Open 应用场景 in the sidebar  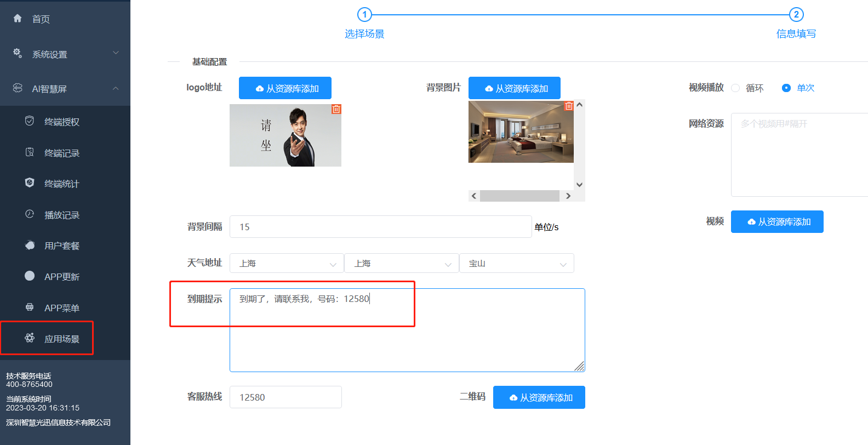(x=61, y=339)
